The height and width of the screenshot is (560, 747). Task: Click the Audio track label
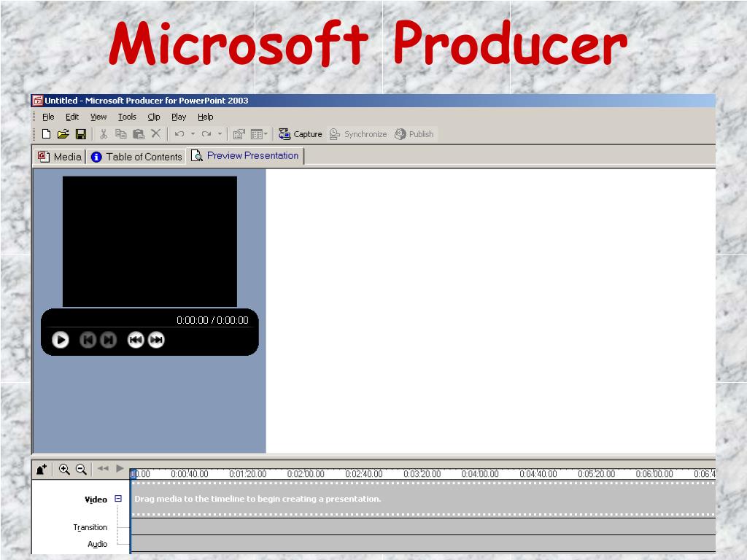pyautogui.click(x=97, y=544)
